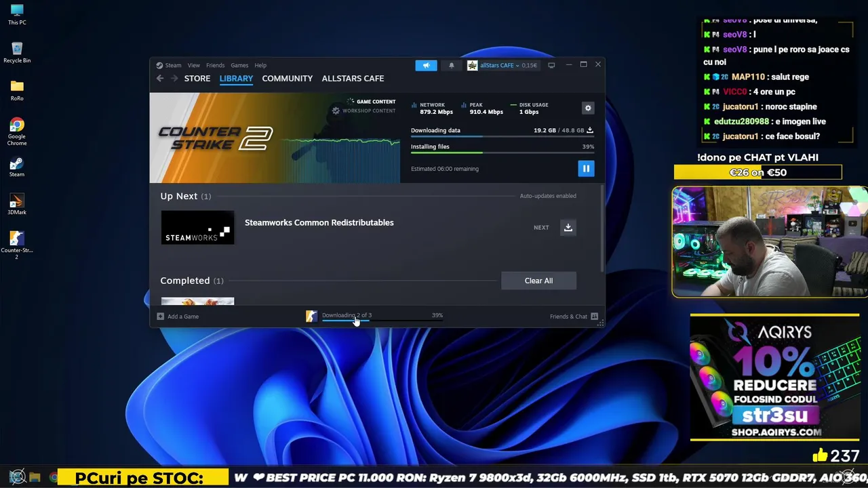Click Auto-updates enabled text
The height and width of the screenshot is (488, 868).
tap(548, 196)
